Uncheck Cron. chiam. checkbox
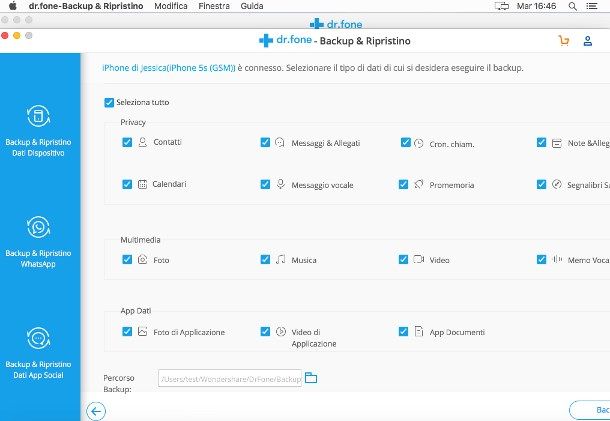This screenshot has width=610, height=421. [x=405, y=142]
